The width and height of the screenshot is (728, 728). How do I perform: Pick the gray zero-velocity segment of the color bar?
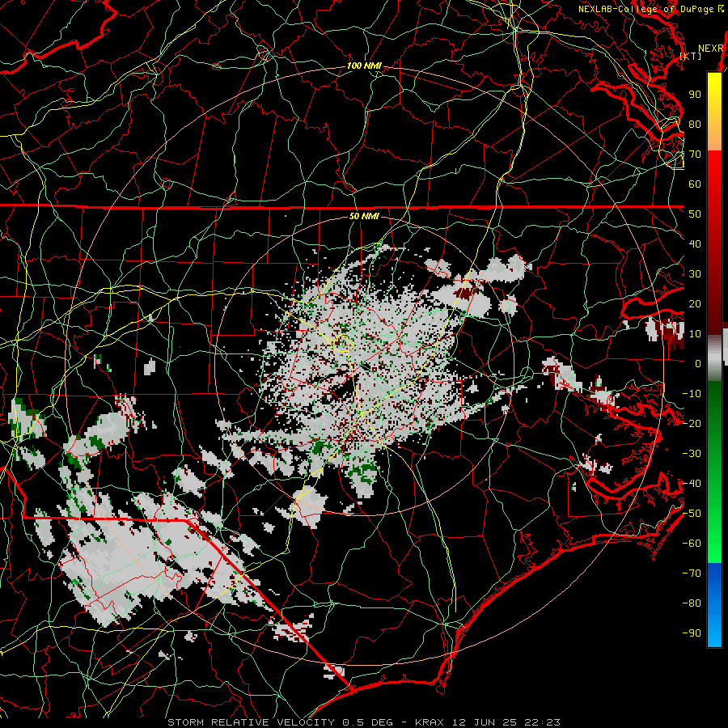pos(714,358)
